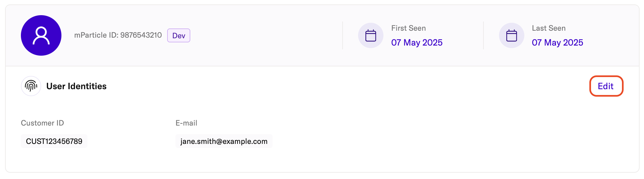Click the circle behind the First Seen calendar
The height and width of the screenshot is (179, 644).
coord(371,35)
